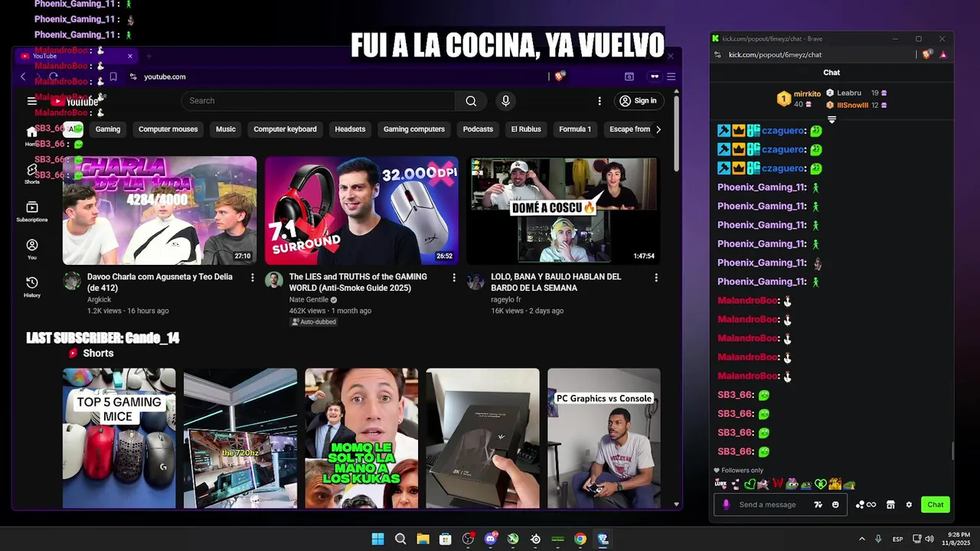Click the browser bookmark icon in address bar
The height and width of the screenshot is (551, 980).
[x=113, y=77]
